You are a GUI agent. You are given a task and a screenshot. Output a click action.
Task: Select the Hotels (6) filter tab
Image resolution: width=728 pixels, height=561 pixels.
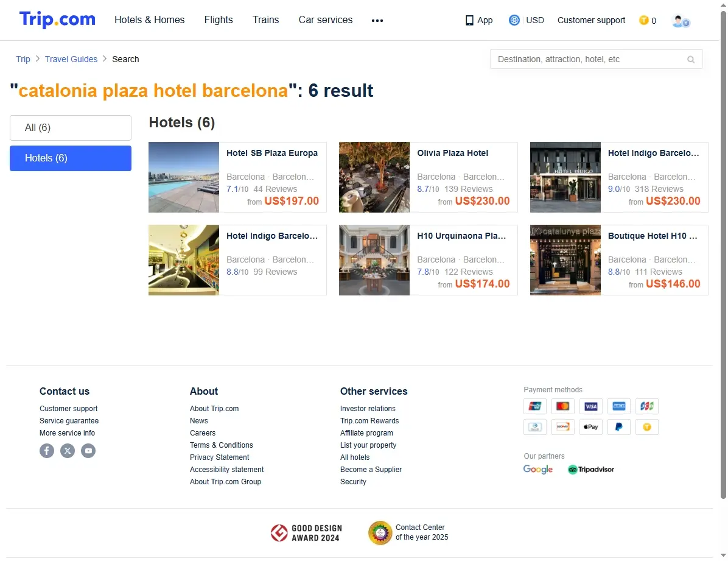[x=71, y=158]
